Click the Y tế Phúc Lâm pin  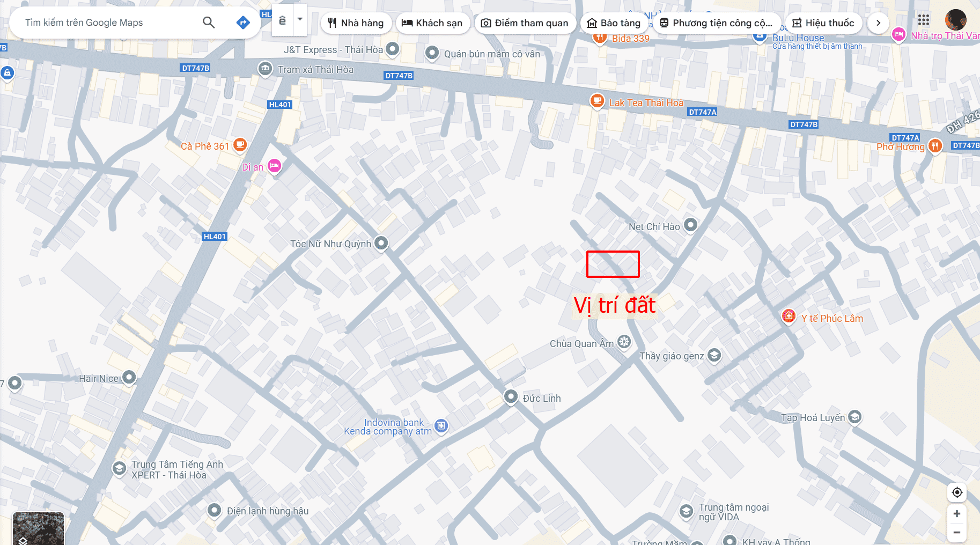(789, 316)
